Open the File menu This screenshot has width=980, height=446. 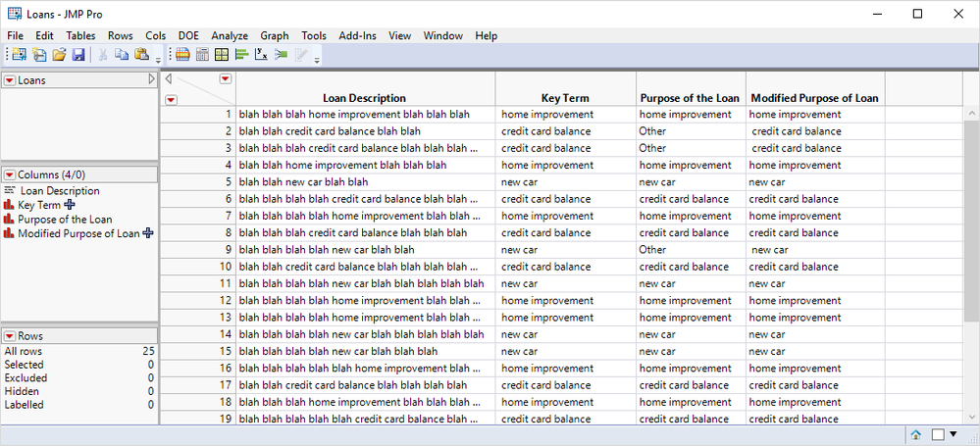15,35
